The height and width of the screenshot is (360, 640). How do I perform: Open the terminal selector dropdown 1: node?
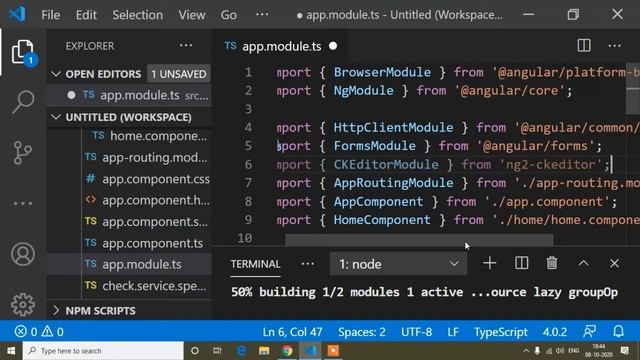pyautogui.click(x=398, y=264)
